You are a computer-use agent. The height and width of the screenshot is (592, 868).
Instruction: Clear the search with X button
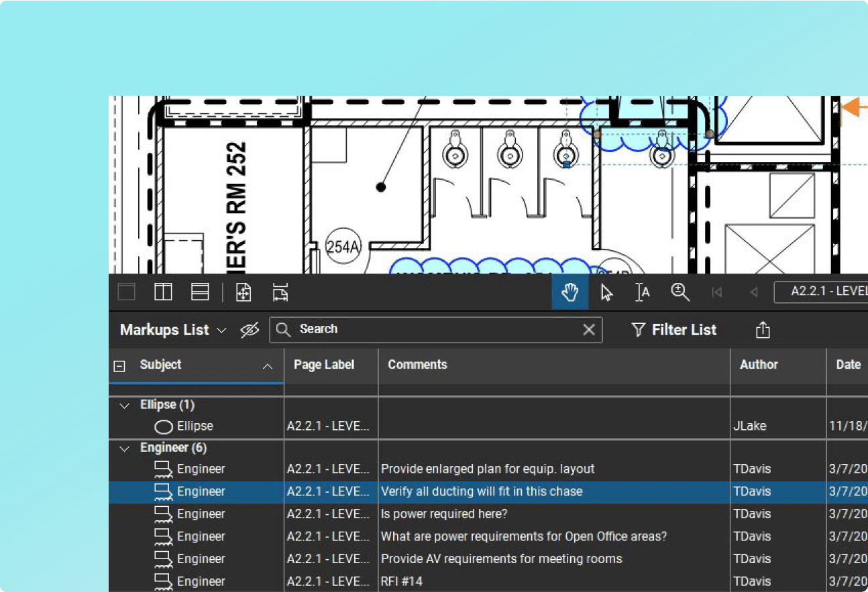(x=588, y=330)
